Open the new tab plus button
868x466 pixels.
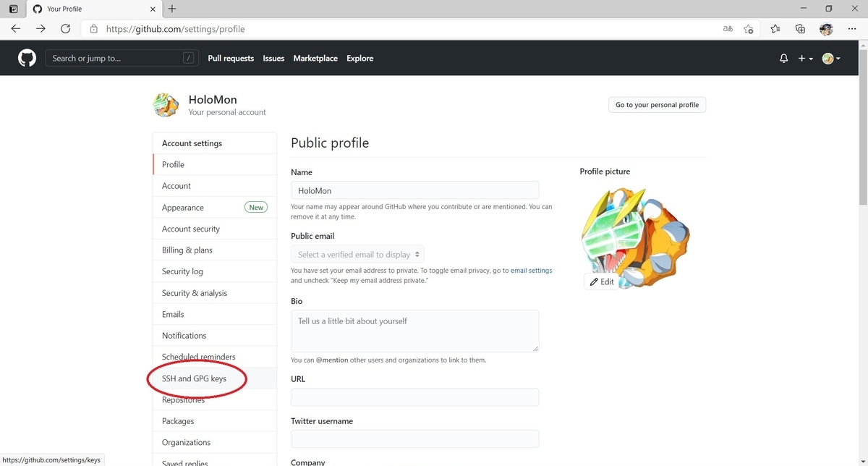pos(172,9)
